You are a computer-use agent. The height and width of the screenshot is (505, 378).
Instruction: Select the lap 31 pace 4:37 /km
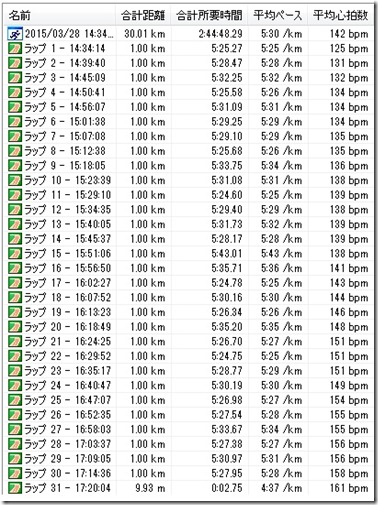(282, 488)
